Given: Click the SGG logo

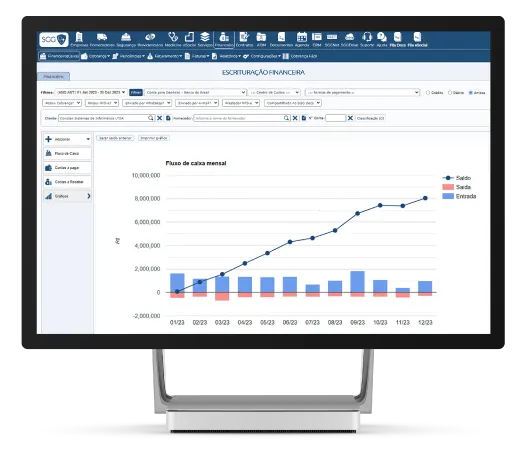Looking at the screenshot, I should click(53, 39).
